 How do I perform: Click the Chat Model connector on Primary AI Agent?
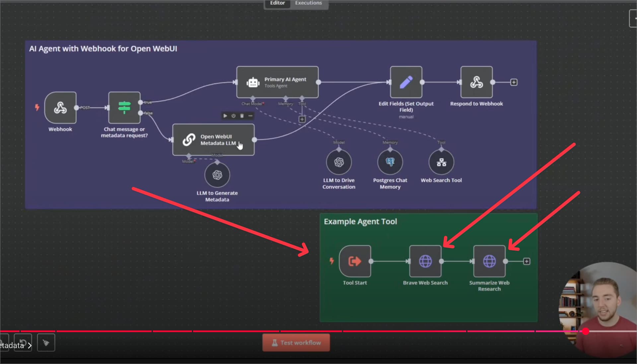click(253, 98)
